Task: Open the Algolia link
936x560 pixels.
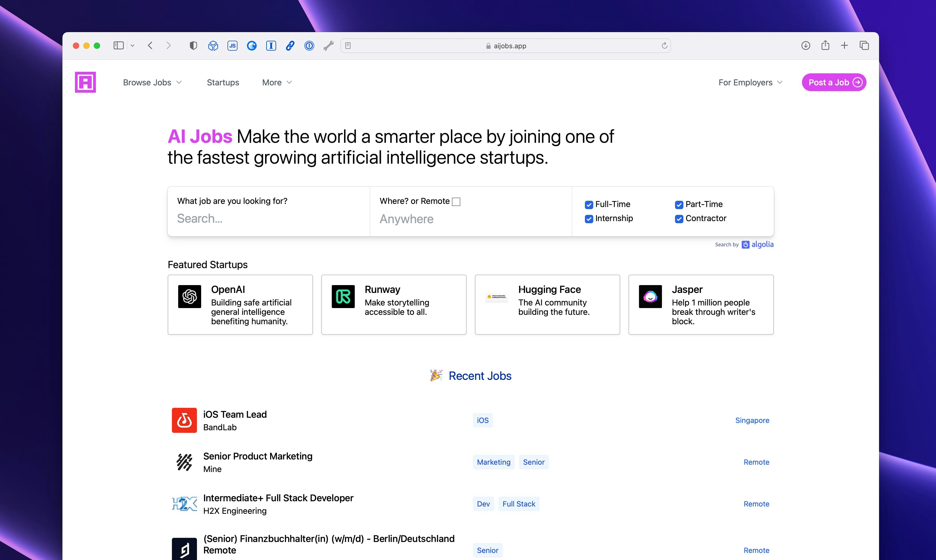Action: pos(757,245)
